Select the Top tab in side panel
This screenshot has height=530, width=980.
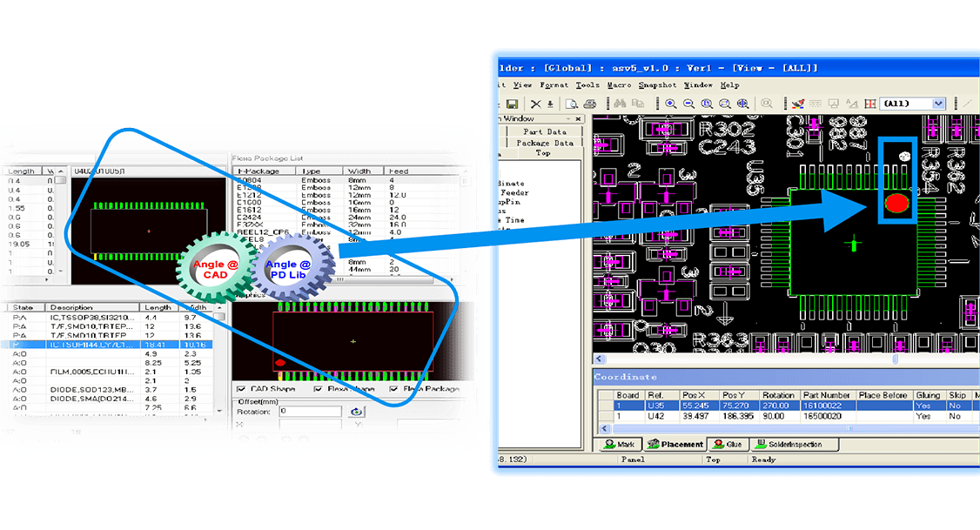point(542,153)
